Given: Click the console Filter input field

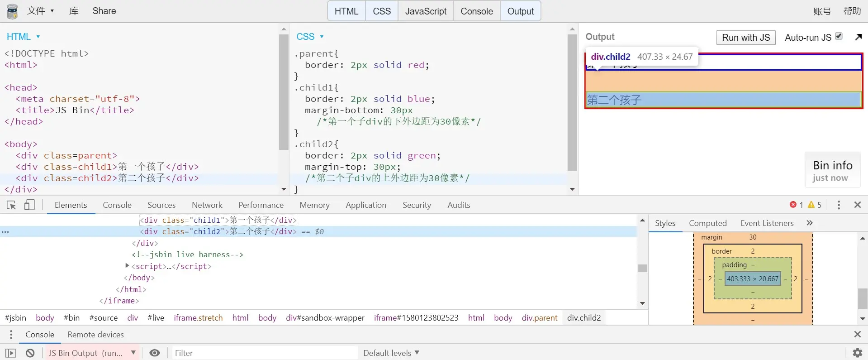Looking at the screenshot, I should tap(264, 353).
